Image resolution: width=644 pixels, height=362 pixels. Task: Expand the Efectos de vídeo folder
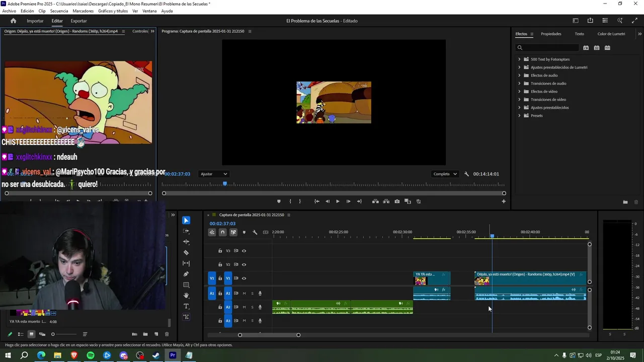coord(519,92)
